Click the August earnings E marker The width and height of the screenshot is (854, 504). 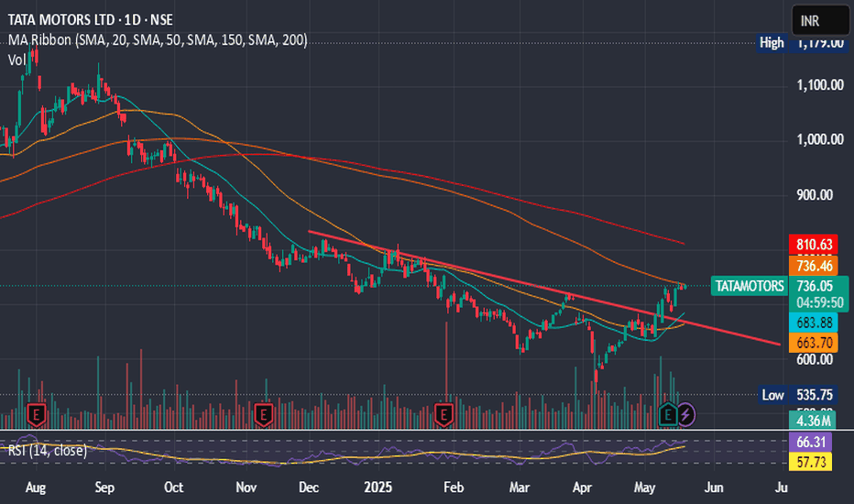coord(36,415)
